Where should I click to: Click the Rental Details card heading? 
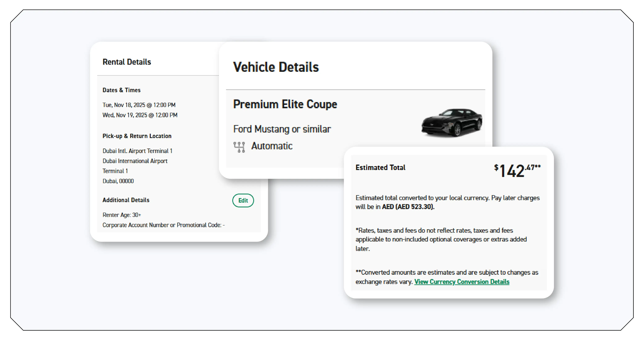tap(127, 62)
